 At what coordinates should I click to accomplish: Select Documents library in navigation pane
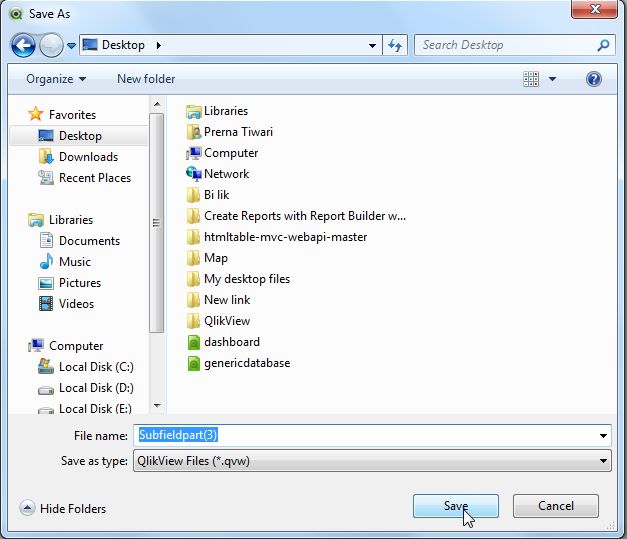(x=79, y=241)
